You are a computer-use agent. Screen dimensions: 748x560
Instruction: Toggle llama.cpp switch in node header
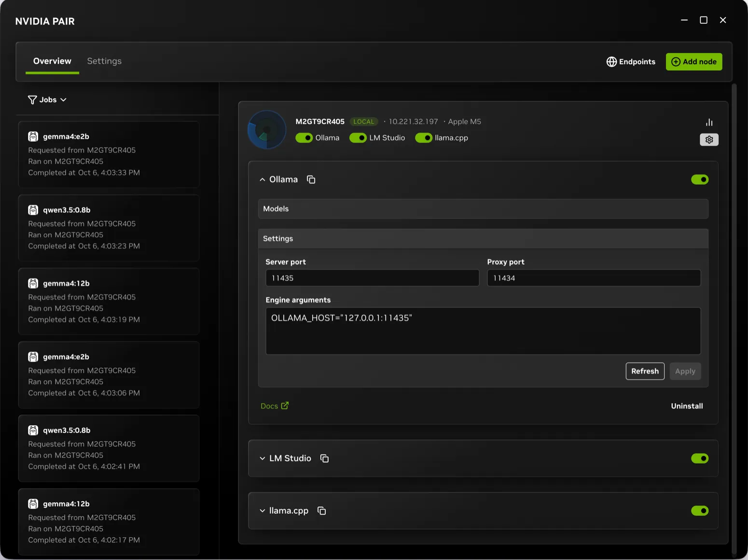[x=424, y=138]
